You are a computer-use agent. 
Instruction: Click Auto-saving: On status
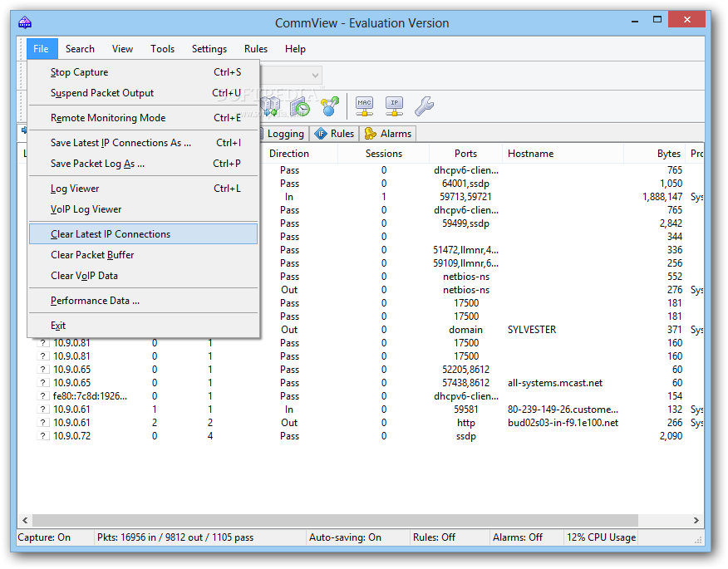(345, 537)
